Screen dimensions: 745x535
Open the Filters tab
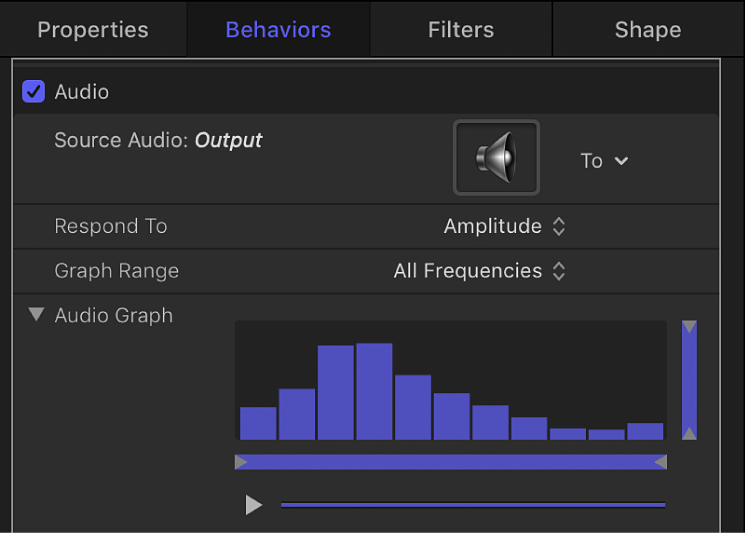[461, 30]
